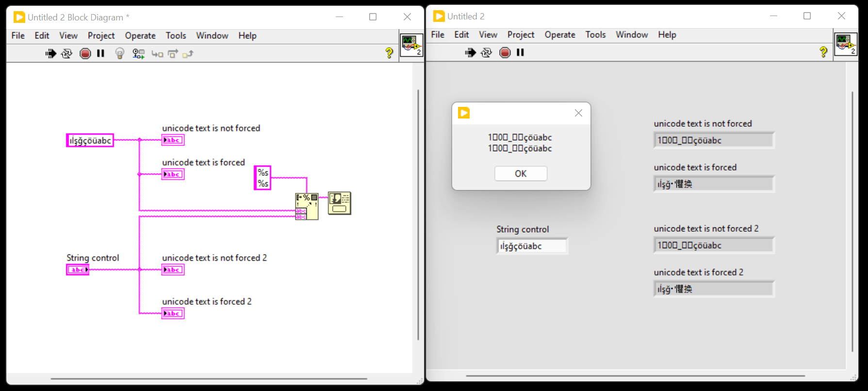
Task: Select 'unicode text is not forced' indicator terminal
Action: 173,140
